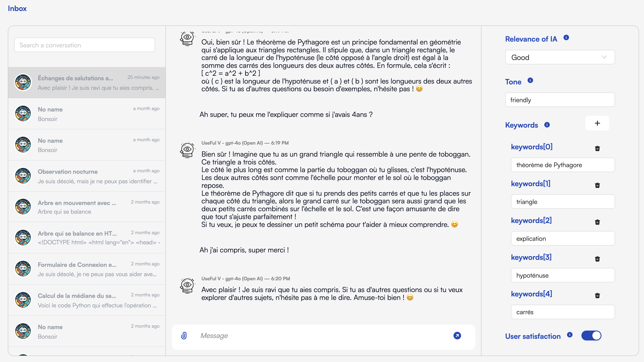Click info icon beside Relevance of IA
Viewport: 644px width, 362px height.
(566, 38)
